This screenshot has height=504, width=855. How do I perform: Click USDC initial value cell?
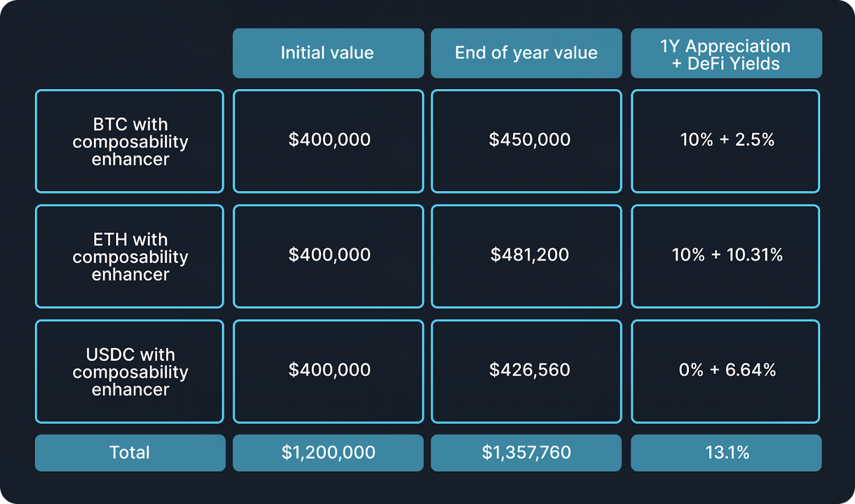click(x=328, y=371)
